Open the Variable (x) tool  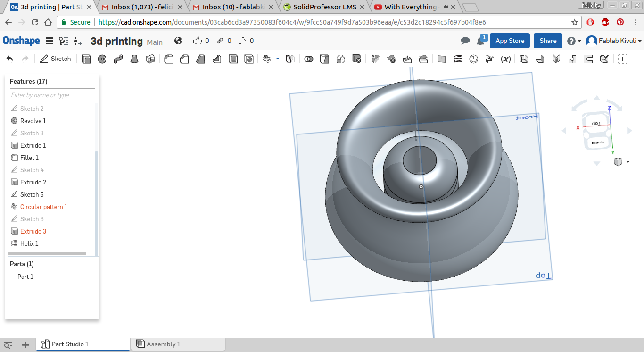point(506,59)
